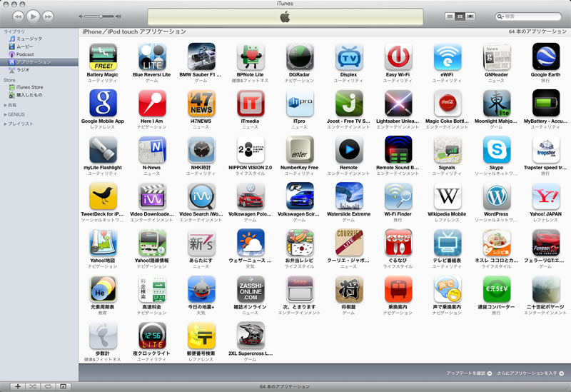Click the add playlist plus button
The width and height of the screenshot is (571, 392).
(17, 386)
